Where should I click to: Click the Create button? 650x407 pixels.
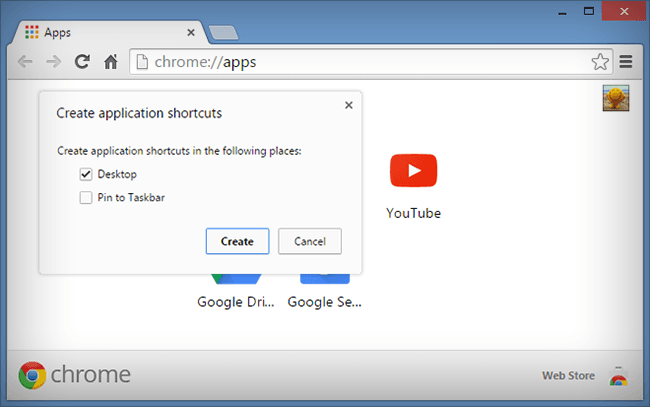point(238,241)
